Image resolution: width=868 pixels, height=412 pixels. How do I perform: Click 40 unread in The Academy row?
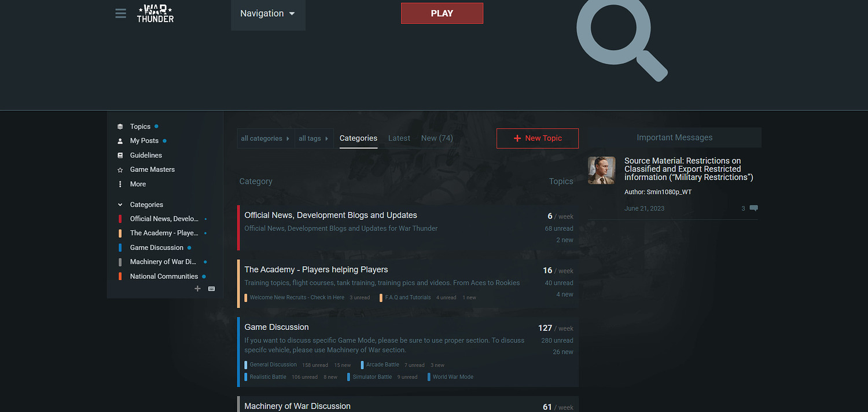559,283
